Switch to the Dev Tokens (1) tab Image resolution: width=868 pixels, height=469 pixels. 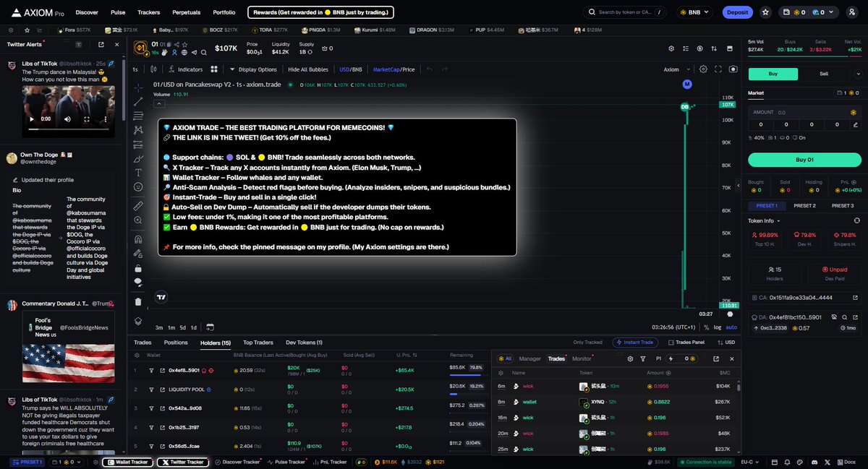tap(304, 343)
